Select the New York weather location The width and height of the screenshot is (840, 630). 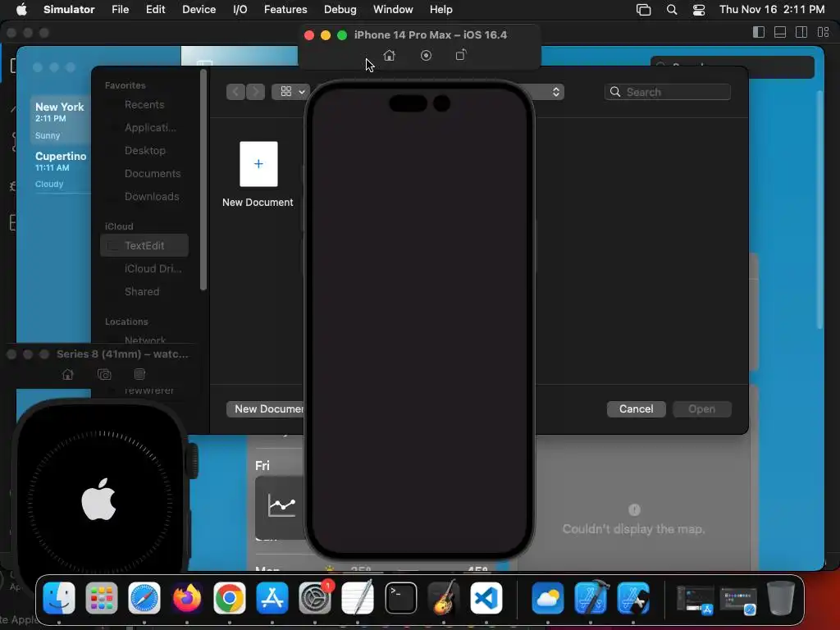(x=60, y=121)
